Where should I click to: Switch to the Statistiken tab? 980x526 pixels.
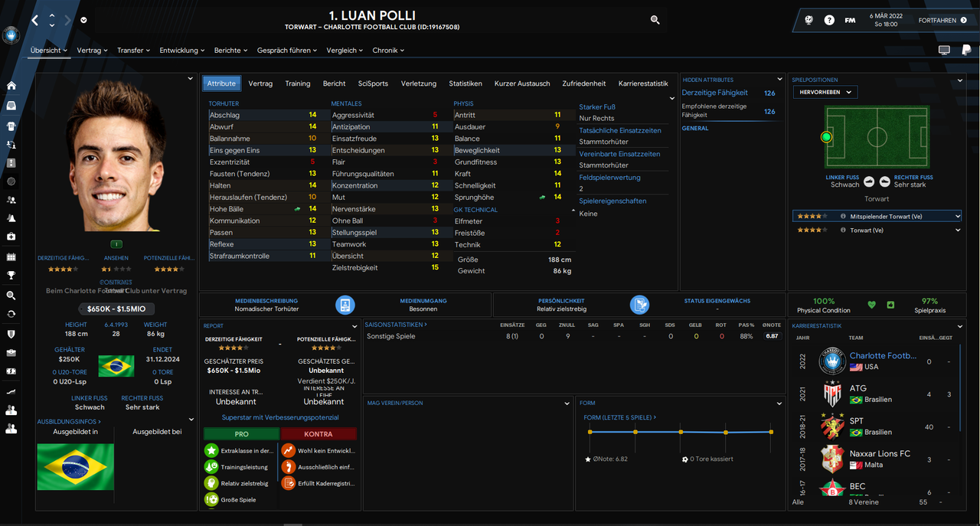click(465, 83)
